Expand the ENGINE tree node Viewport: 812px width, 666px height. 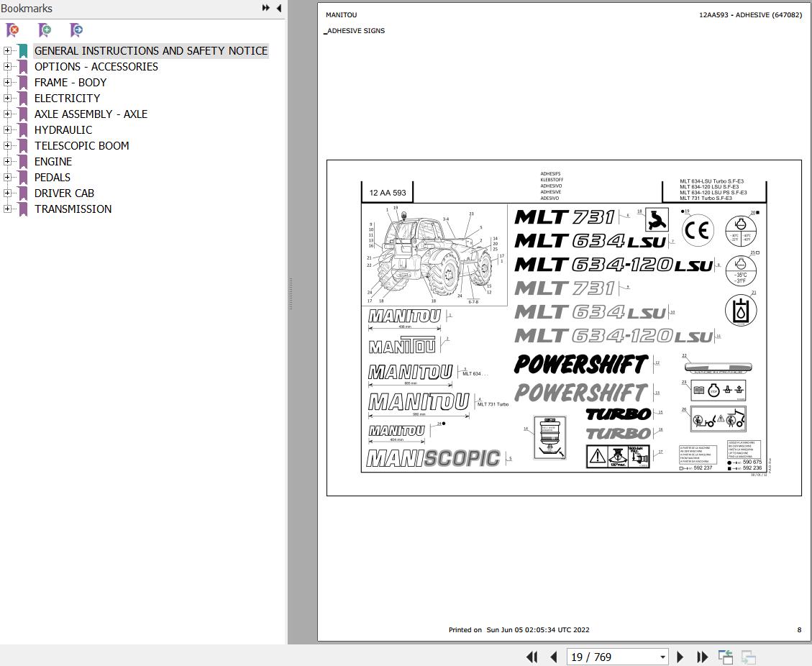coord(7,162)
